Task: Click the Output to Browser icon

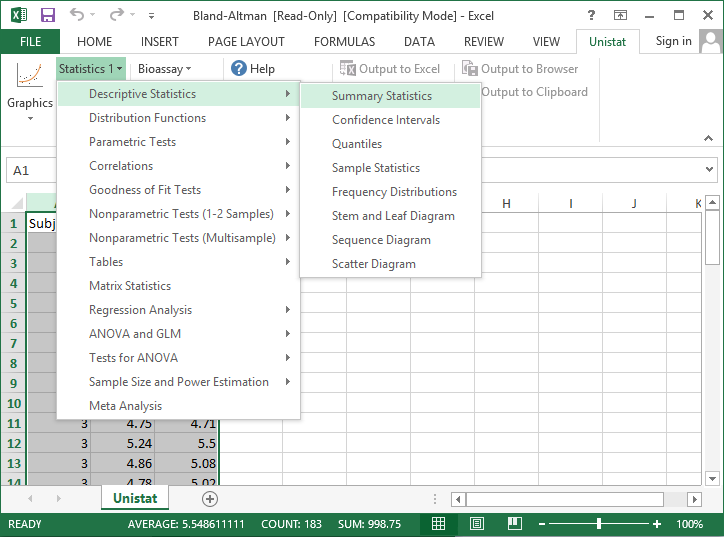Action: pos(470,68)
